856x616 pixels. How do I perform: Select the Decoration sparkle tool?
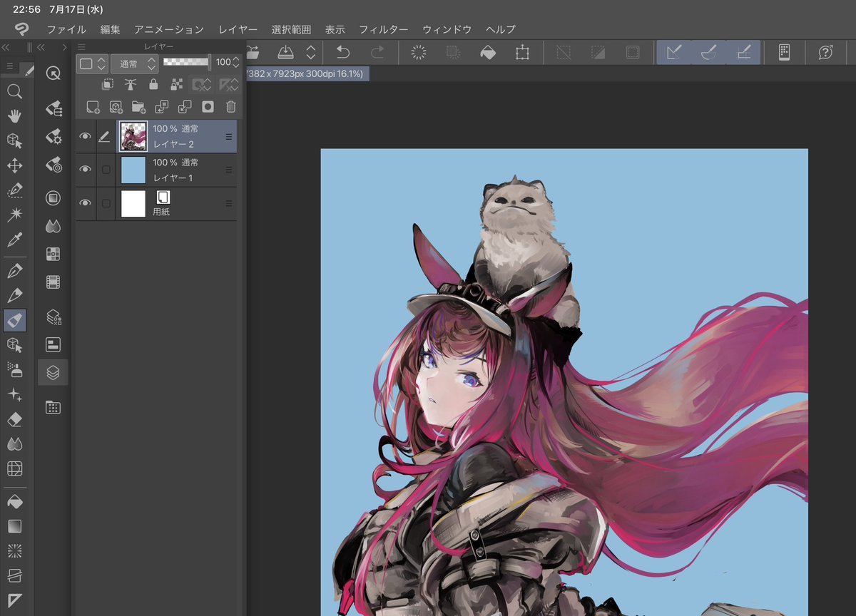(14, 394)
